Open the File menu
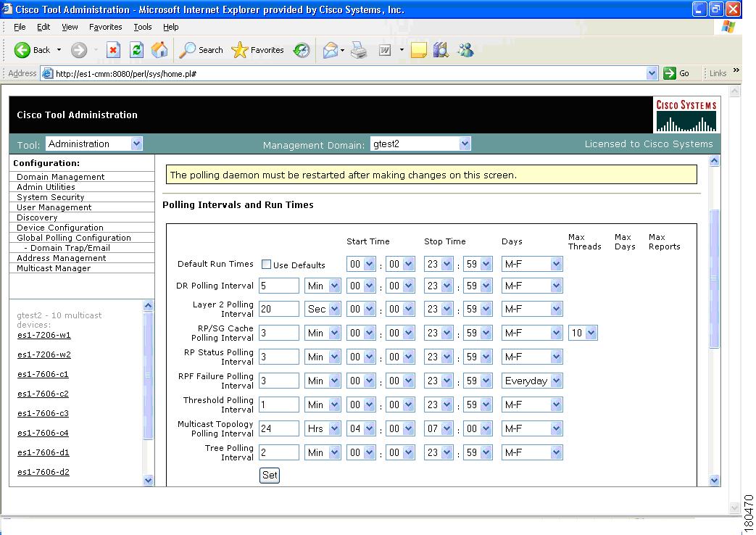Image resolution: width=756 pixels, height=535 pixels. click(20, 27)
